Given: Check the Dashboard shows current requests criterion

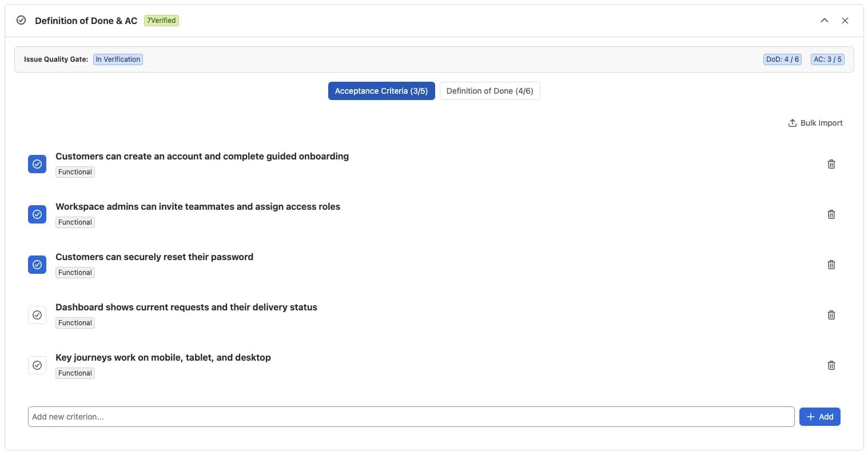Looking at the screenshot, I should pos(37,315).
